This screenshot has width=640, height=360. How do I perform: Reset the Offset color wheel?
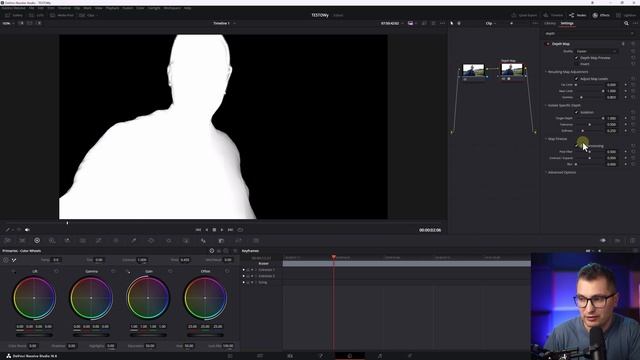click(227, 271)
